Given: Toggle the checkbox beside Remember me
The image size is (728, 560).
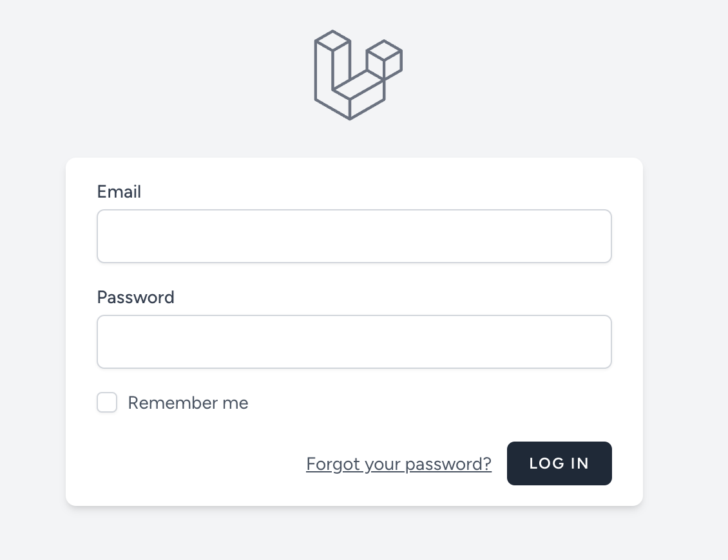Looking at the screenshot, I should click(x=107, y=403).
